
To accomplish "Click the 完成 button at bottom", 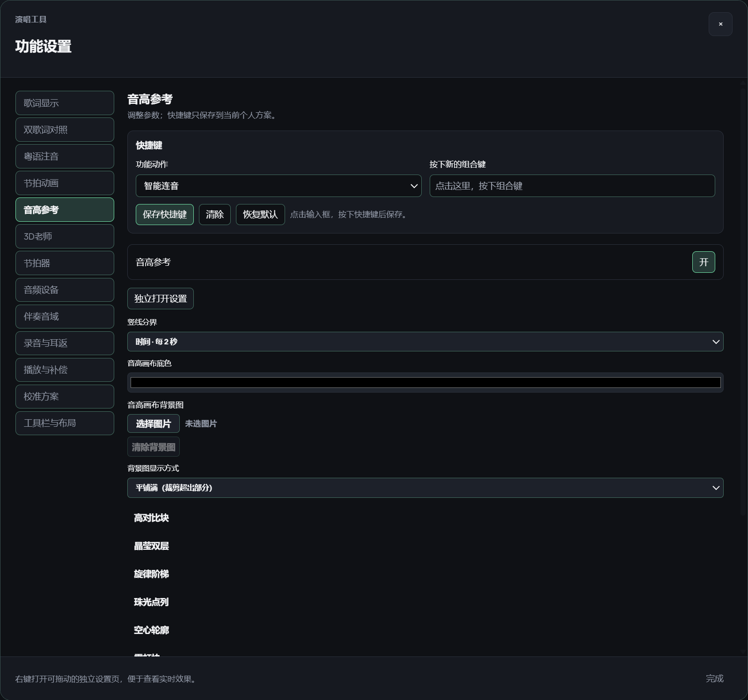I will click(x=714, y=678).
